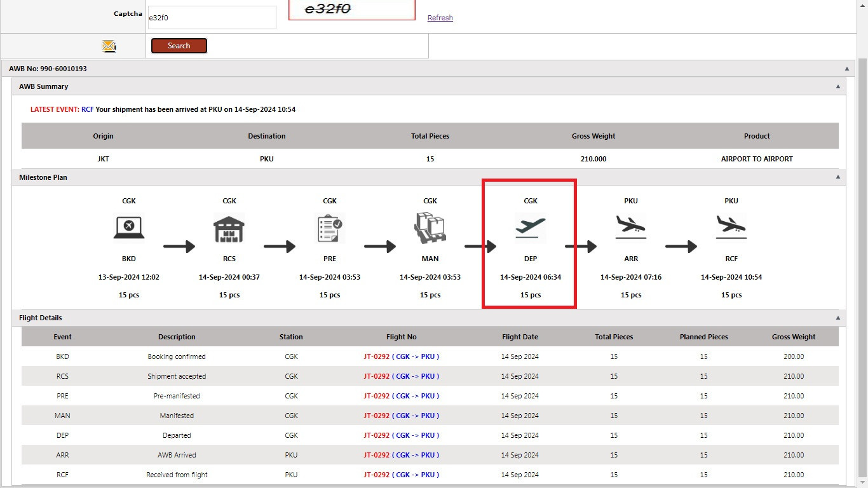The height and width of the screenshot is (488, 868).
Task: Click the 14-Sep-2024 00:37 RCS timestamp
Action: [x=229, y=277]
